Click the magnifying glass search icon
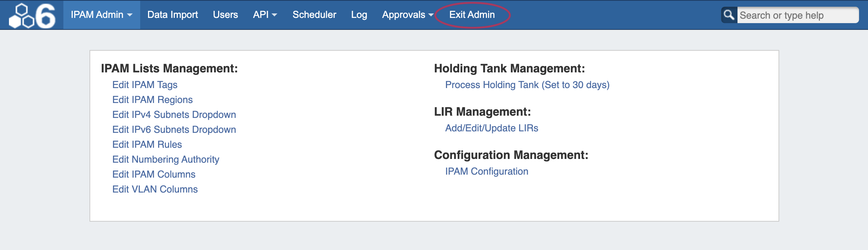Screen dimensions: 868x250 729,15
